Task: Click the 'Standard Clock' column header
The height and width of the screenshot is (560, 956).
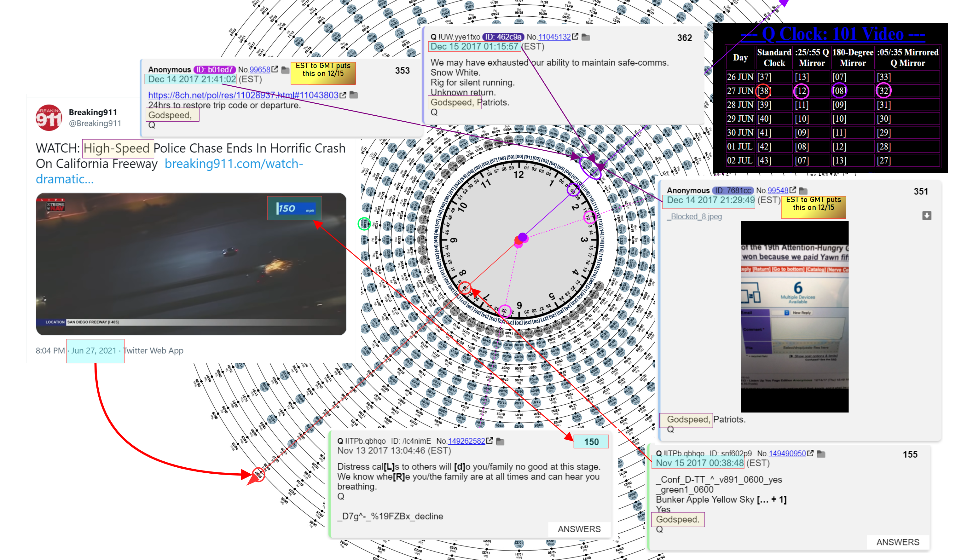Action: [774, 58]
